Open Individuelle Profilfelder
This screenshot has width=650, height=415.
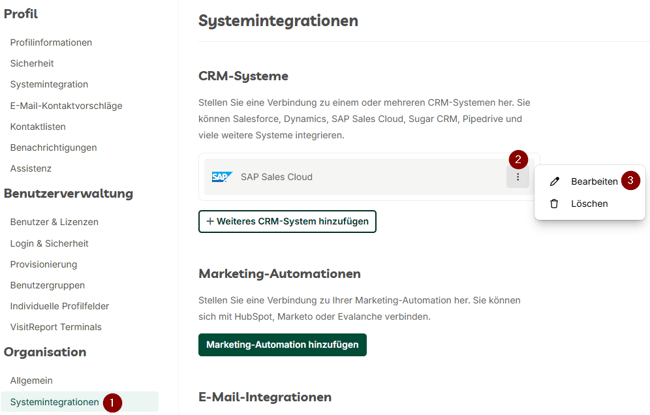[x=59, y=306]
